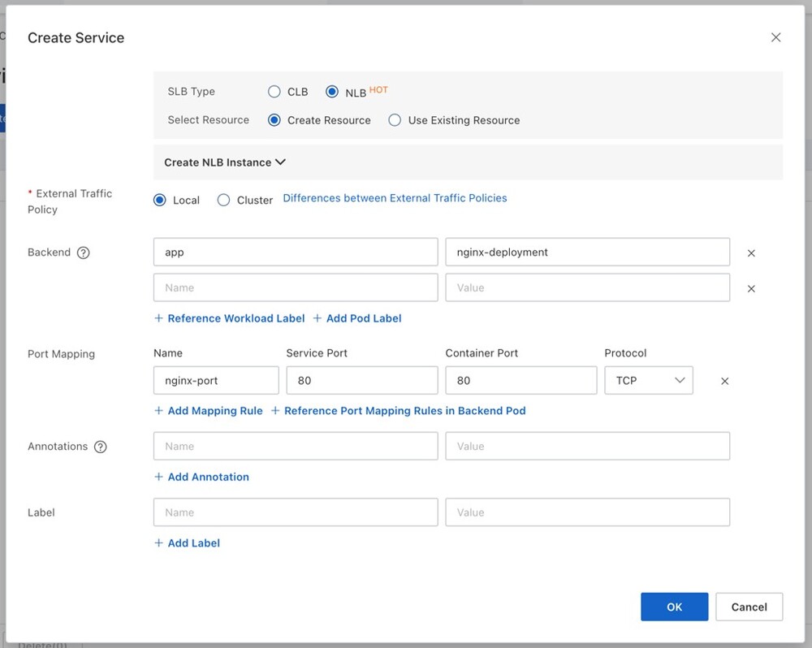Select the NLB load balancer type
Screen dimensions: 812x648
[332, 92]
